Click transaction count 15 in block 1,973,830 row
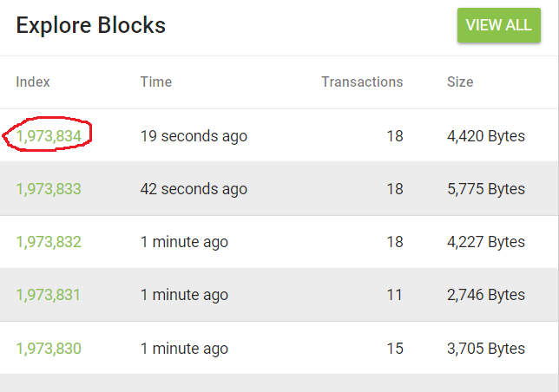Viewport: 559px width, 392px height. coord(395,349)
